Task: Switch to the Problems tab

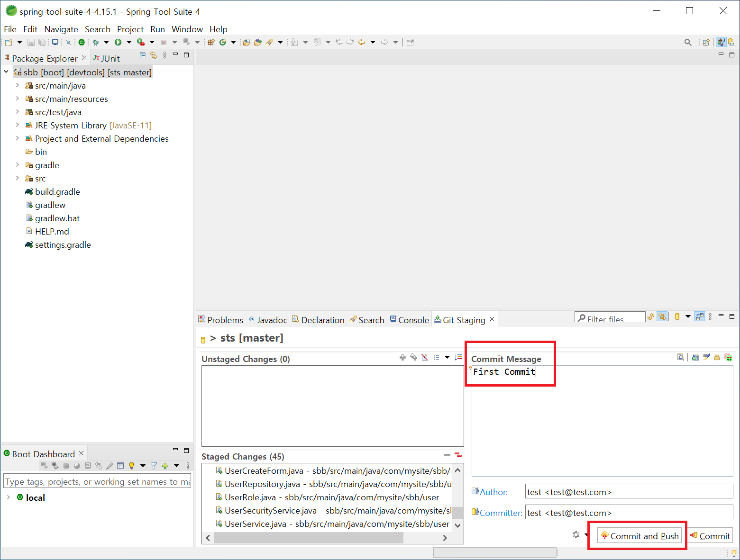Action: coord(220,320)
